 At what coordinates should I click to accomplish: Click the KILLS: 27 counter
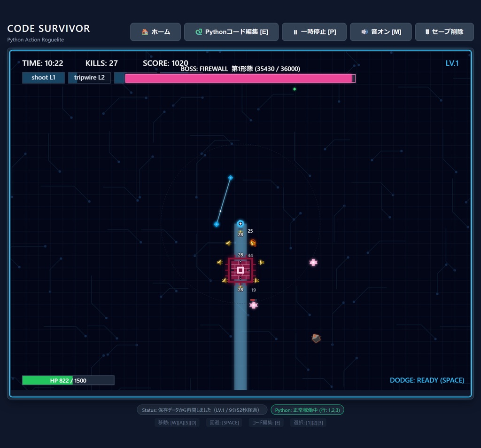click(101, 63)
